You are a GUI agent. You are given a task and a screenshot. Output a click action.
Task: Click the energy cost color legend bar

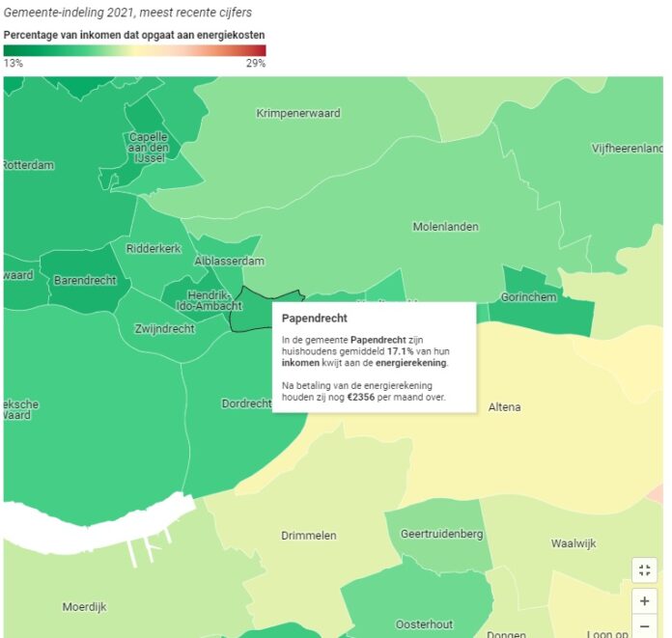[x=134, y=50]
